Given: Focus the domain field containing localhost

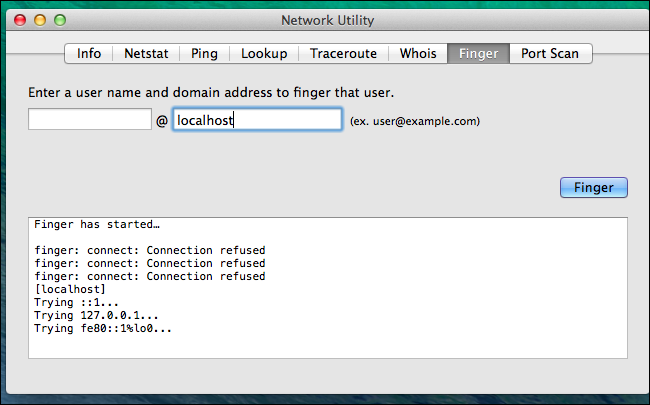Looking at the screenshot, I should pos(257,120).
